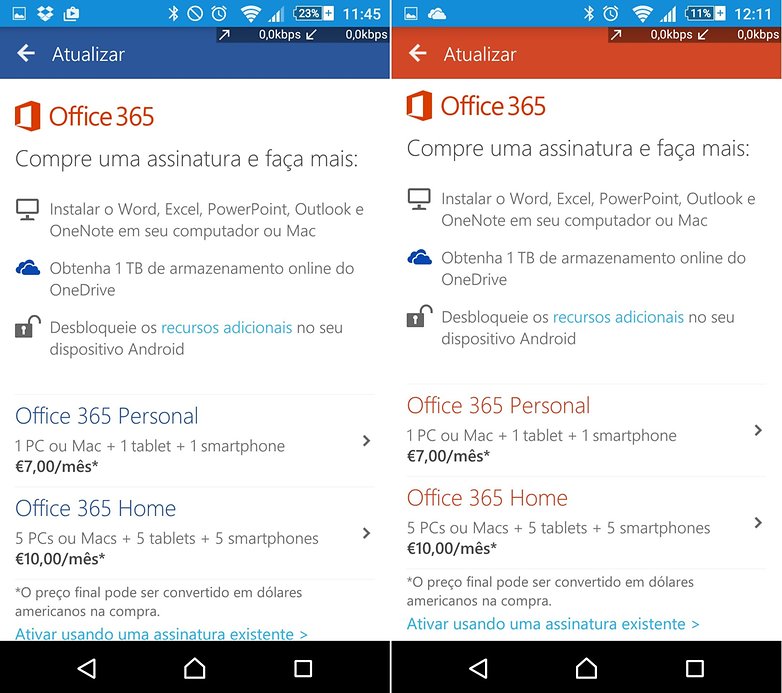
Task: Tap Dropbox icon in left status bar
Action: pyautogui.click(x=45, y=13)
